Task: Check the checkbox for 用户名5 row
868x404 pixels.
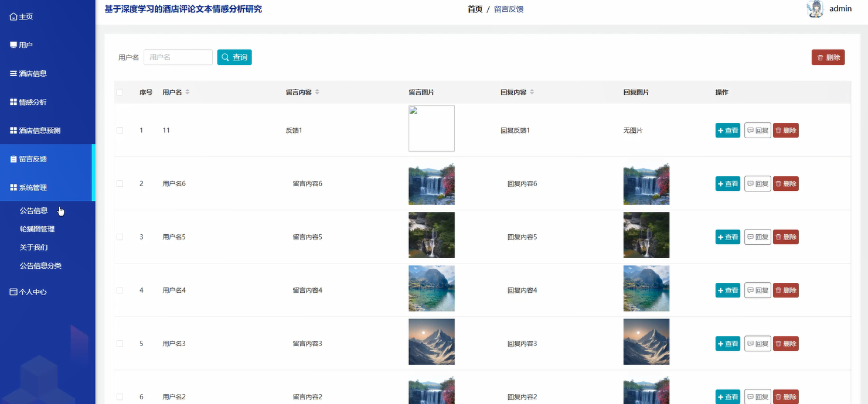Action: [120, 237]
